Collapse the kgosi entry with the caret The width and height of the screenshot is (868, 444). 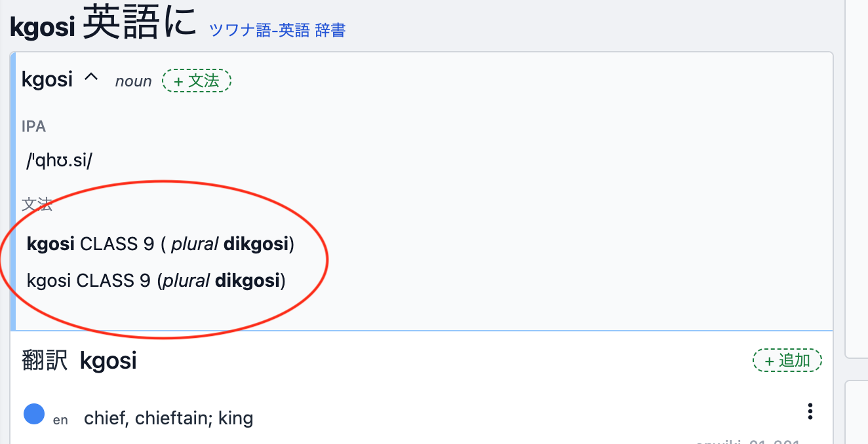pyautogui.click(x=91, y=79)
